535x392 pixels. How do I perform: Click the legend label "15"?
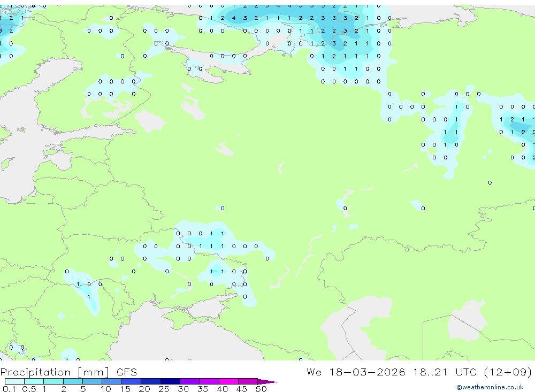click(x=125, y=389)
